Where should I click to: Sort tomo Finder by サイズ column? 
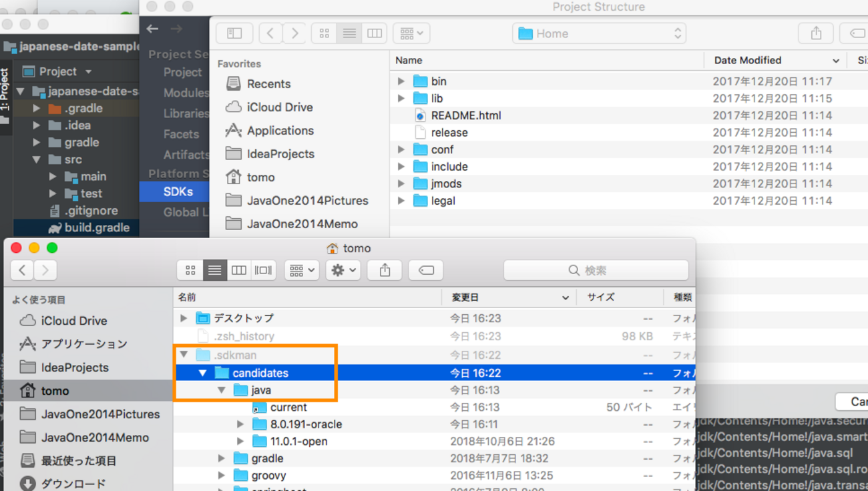(x=621, y=298)
